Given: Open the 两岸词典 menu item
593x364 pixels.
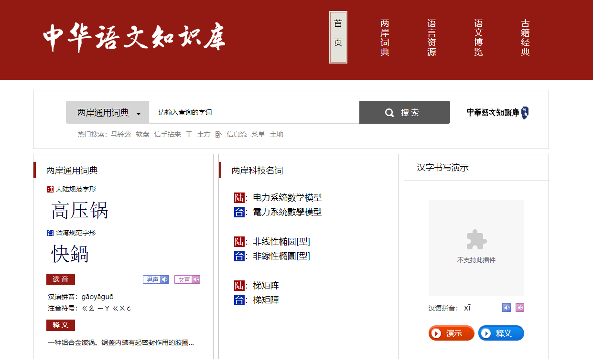Looking at the screenshot, I should coord(386,37).
